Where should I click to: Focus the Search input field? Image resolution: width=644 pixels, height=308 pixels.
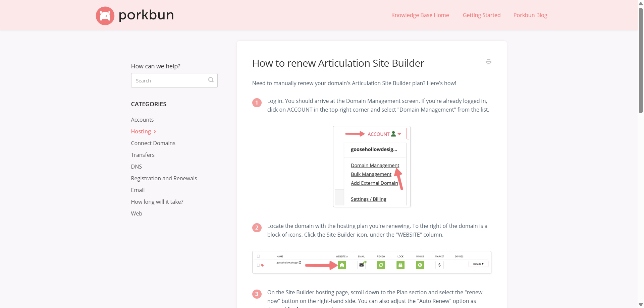(x=174, y=80)
